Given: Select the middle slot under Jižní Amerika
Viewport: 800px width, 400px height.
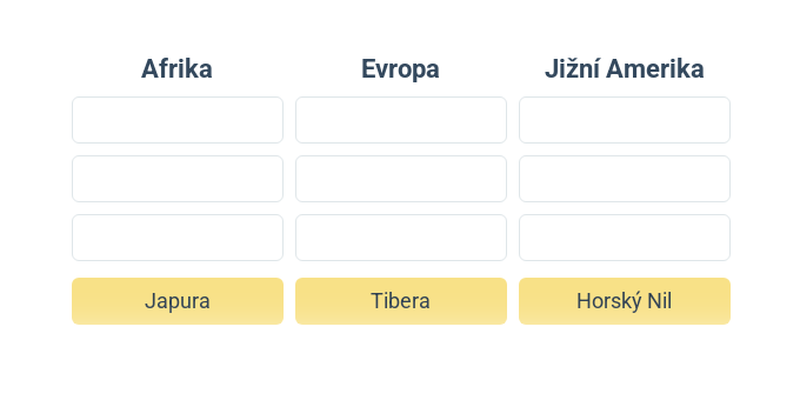Looking at the screenshot, I should (624, 179).
